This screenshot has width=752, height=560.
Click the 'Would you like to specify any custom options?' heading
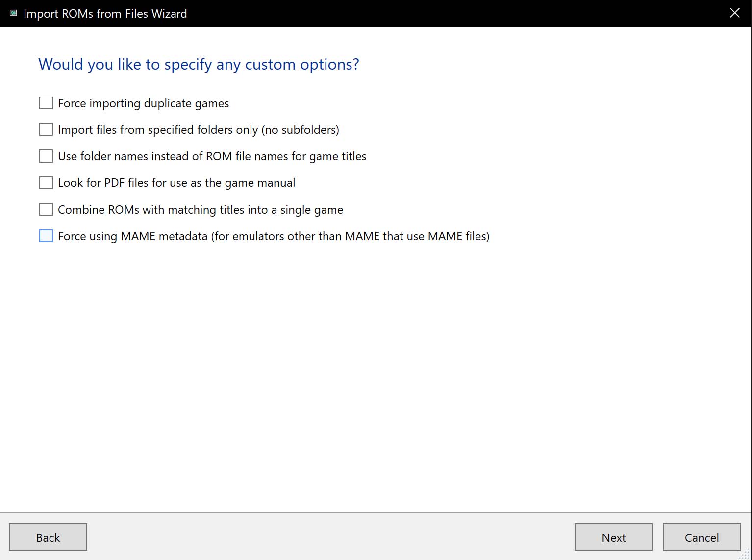point(199,64)
